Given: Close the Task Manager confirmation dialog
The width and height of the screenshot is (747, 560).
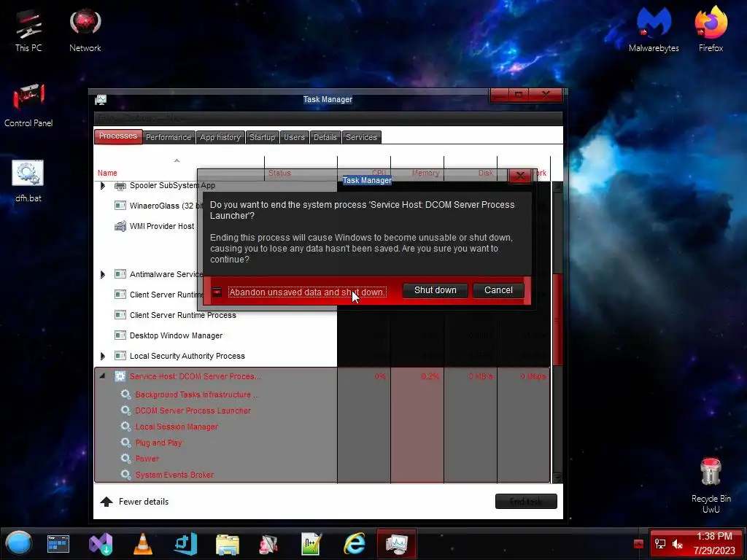Looking at the screenshot, I should [x=519, y=176].
